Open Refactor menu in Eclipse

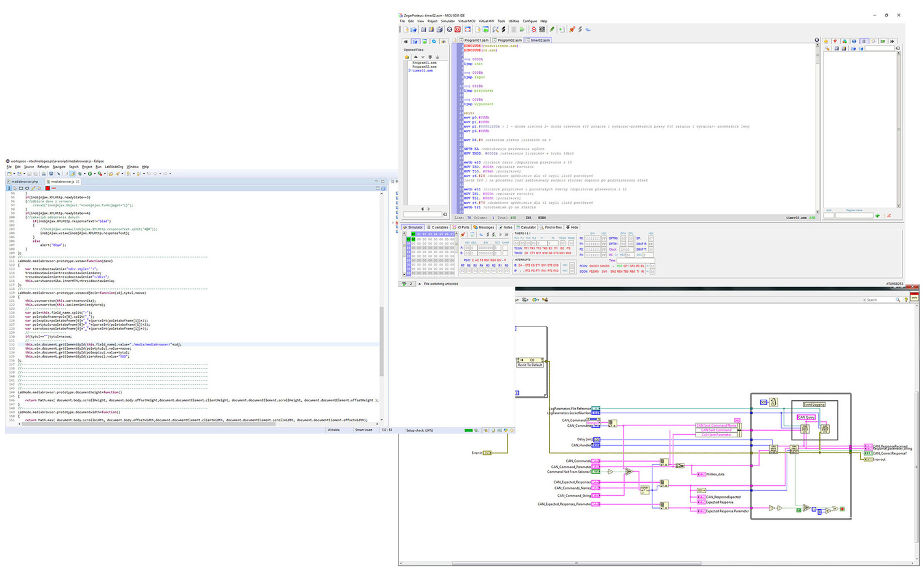43,167
